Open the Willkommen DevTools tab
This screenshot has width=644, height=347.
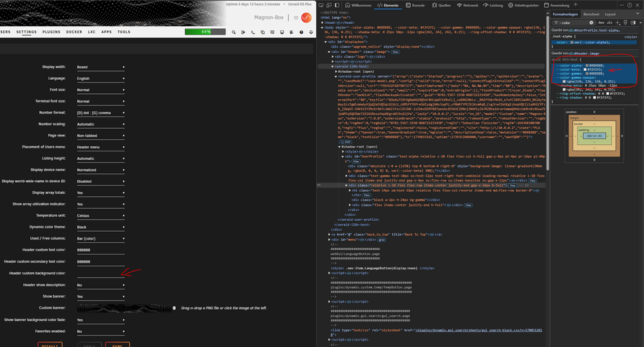[358, 5]
